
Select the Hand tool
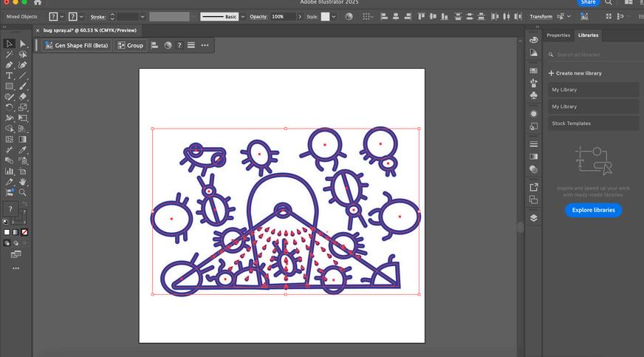tap(23, 181)
